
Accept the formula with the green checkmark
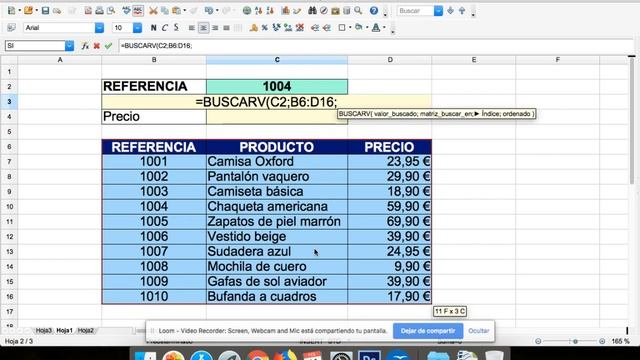click(x=108, y=46)
